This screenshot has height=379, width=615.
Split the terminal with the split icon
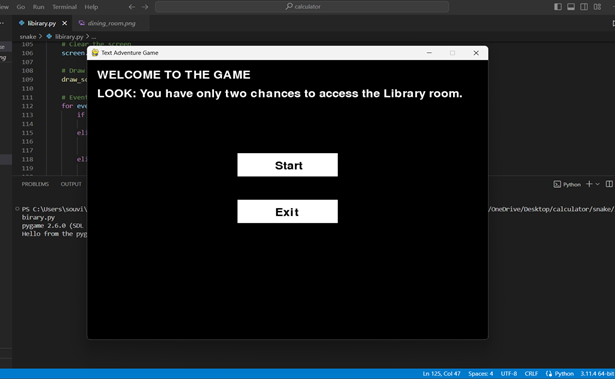click(609, 184)
